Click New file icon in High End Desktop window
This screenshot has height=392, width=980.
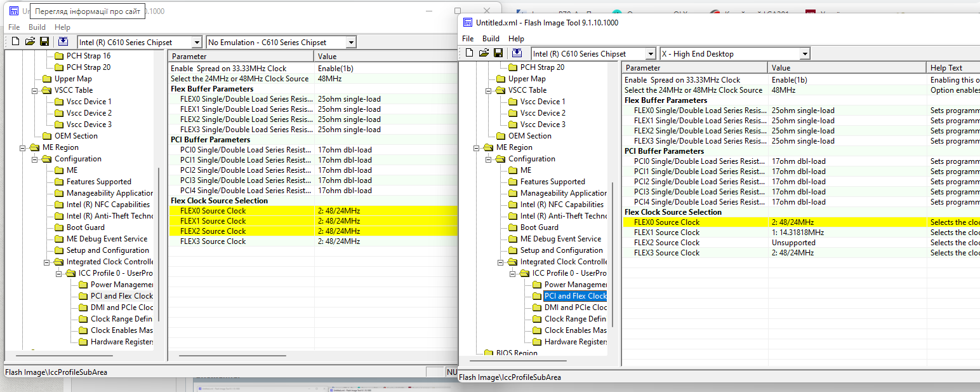(x=469, y=53)
